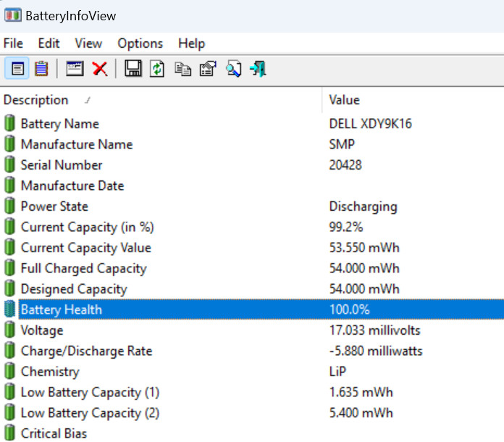Click the Value column header
This screenshot has height=442, width=504.
[344, 100]
